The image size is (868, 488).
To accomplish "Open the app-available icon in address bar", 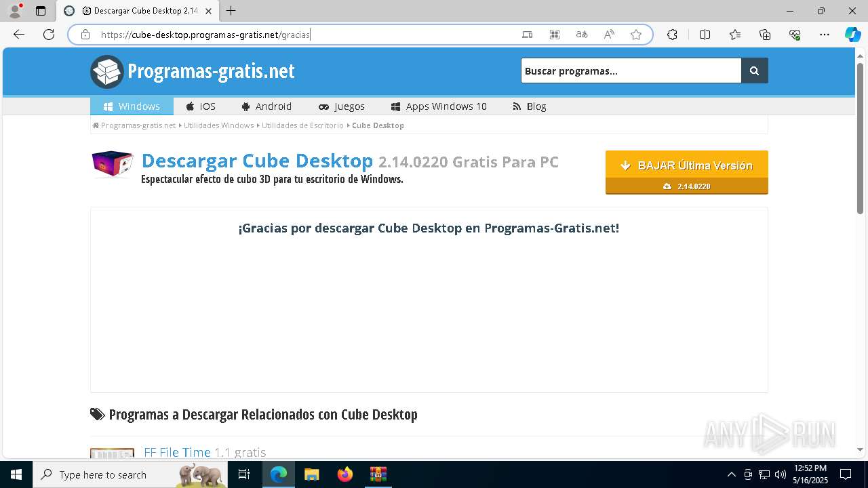I will 528,35.
